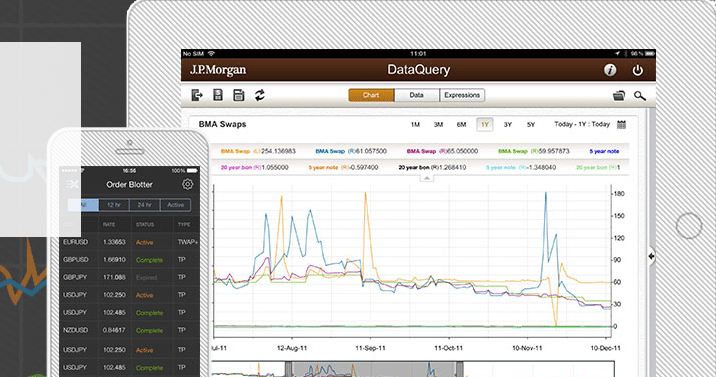Click the BMA Swaps chart title

[x=222, y=124]
